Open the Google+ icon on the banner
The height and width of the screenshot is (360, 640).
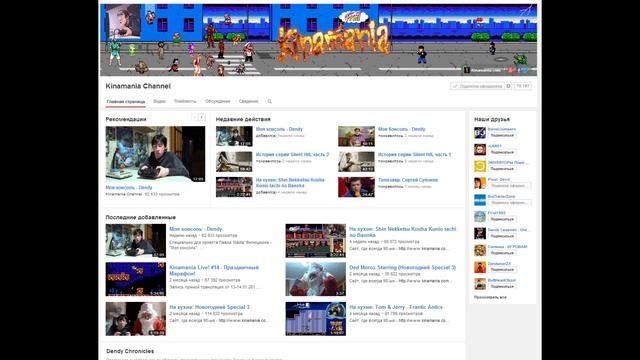[511, 70]
